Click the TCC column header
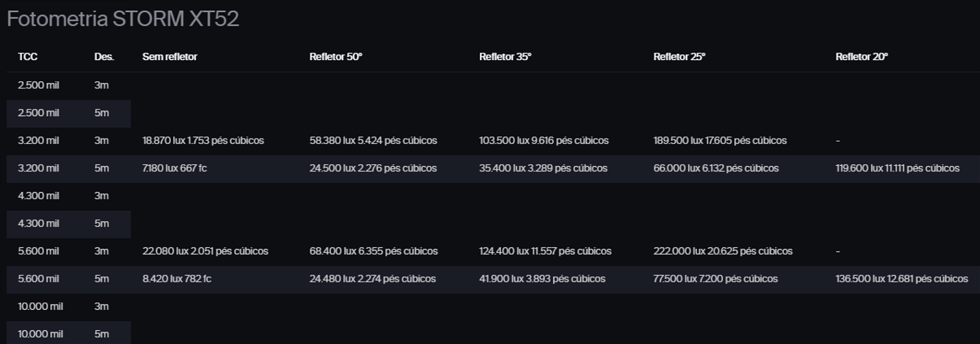Screen dimensions: 980x344 click(28, 57)
